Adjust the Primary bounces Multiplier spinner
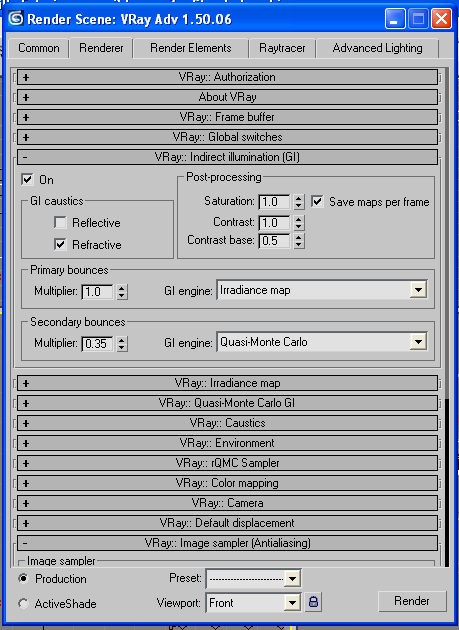This screenshot has width=459, height=630. point(122,292)
